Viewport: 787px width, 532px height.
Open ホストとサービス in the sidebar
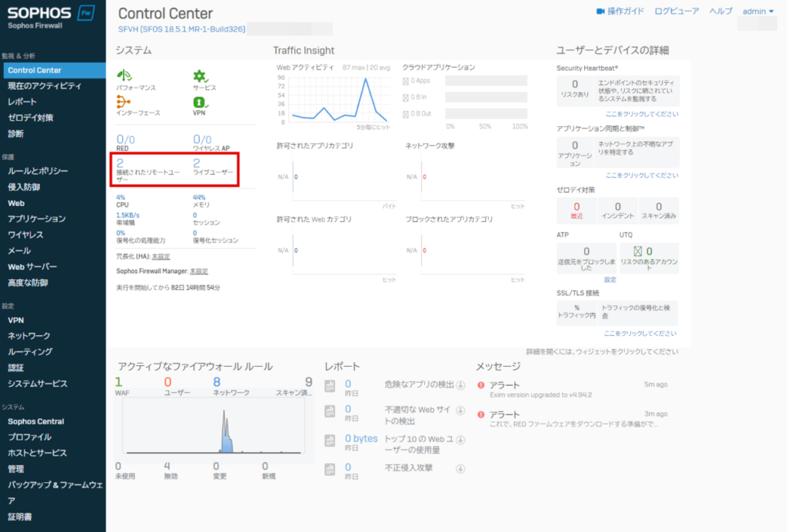point(37,454)
